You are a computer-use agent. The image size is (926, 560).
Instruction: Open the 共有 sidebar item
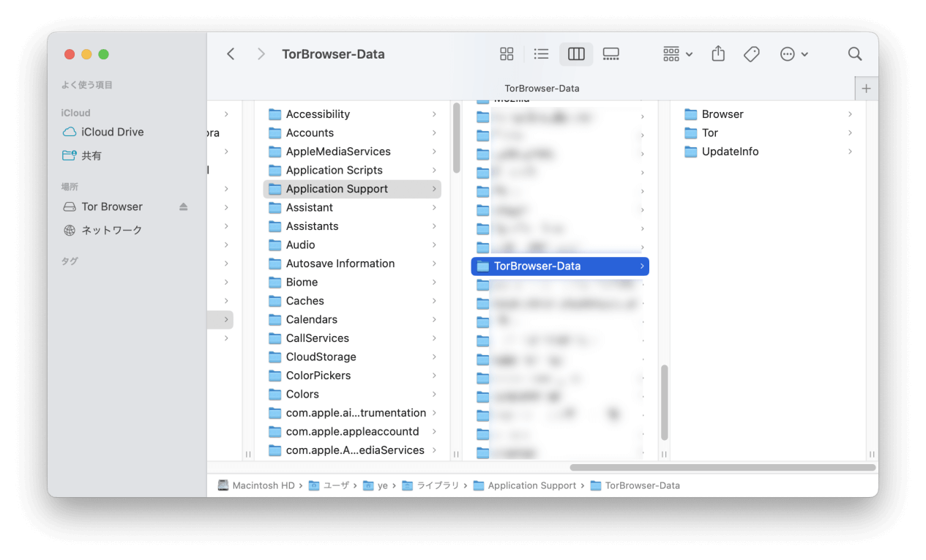click(x=82, y=155)
